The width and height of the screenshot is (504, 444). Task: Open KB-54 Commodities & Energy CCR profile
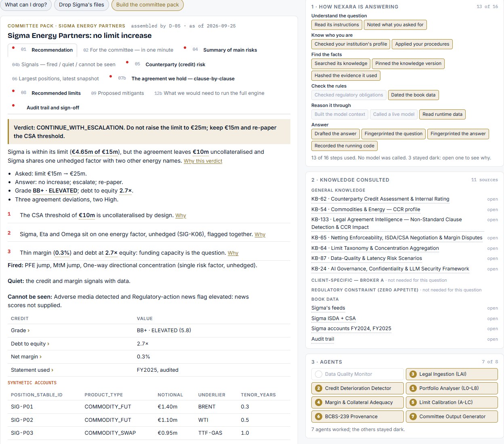coord(365,209)
